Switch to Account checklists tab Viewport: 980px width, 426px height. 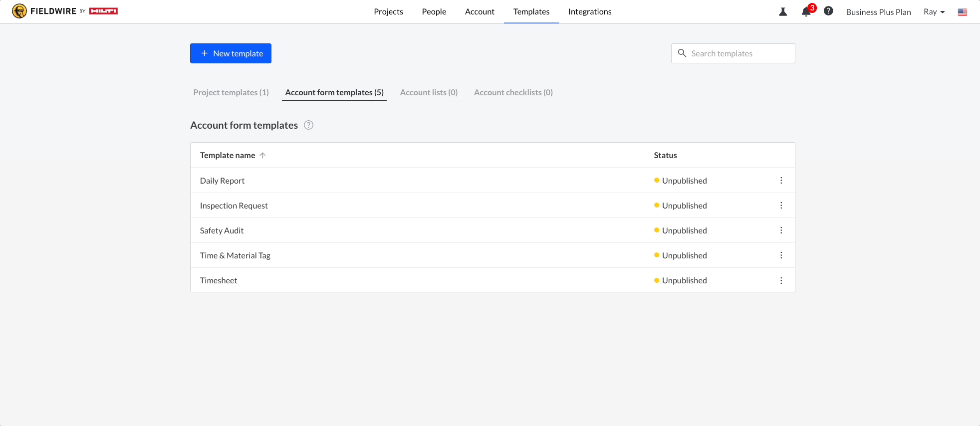[x=513, y=92]
